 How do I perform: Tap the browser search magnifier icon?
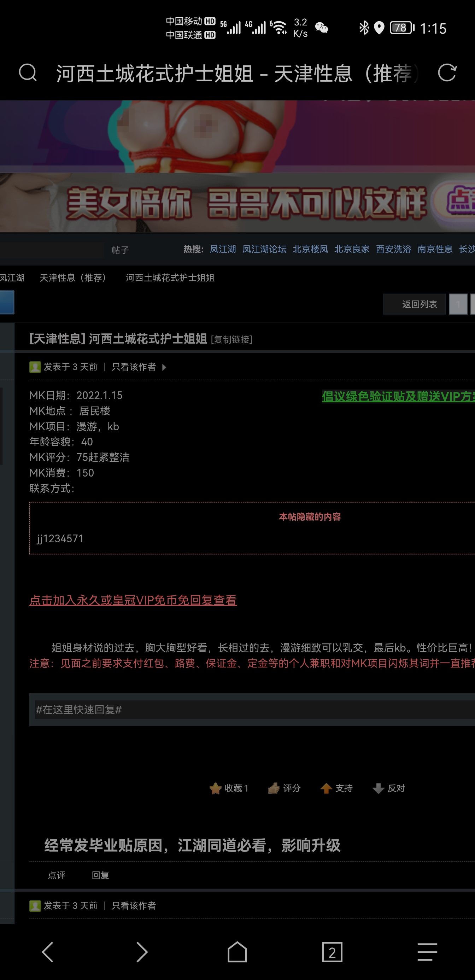click(28, 72)
